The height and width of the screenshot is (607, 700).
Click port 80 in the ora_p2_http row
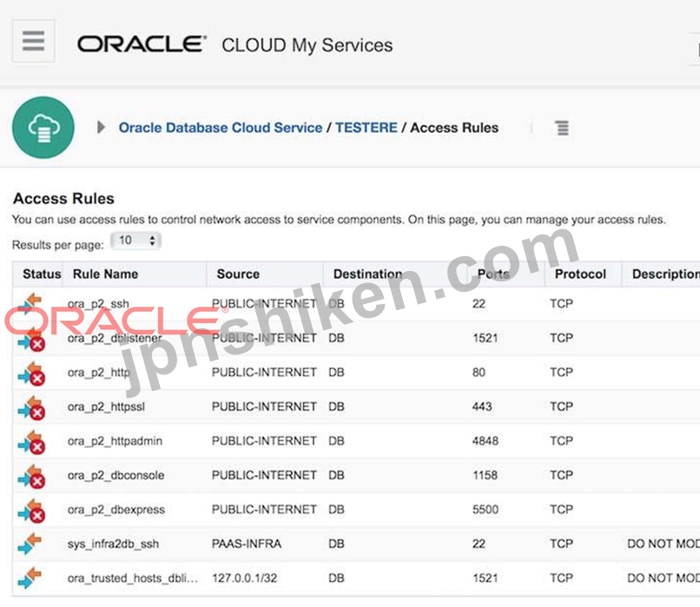tap(479, 373)
